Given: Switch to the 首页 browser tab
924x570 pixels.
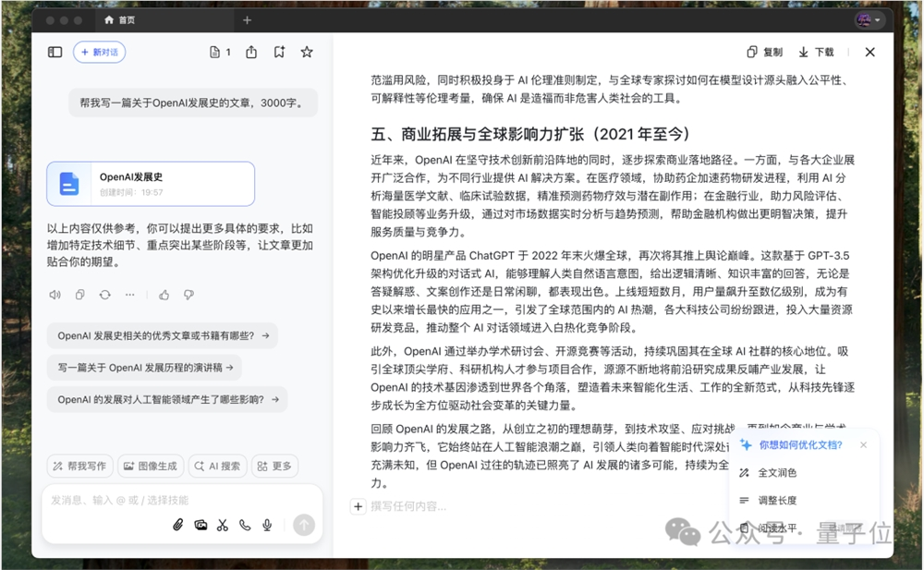Looking at the screenshot, I should click(121, 18).
